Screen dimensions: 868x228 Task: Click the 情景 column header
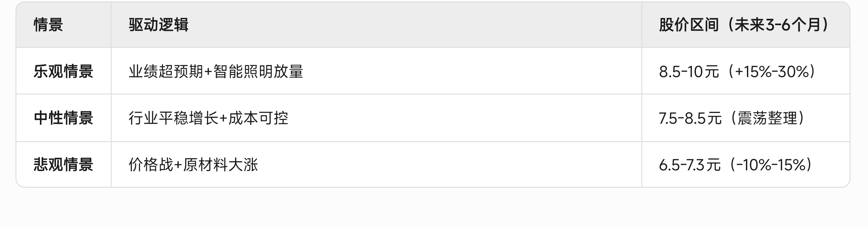(48, 25)
